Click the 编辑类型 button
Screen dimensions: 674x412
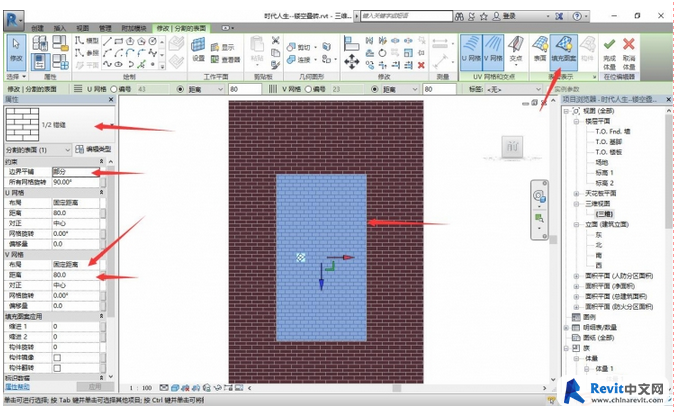click(93, 149)
